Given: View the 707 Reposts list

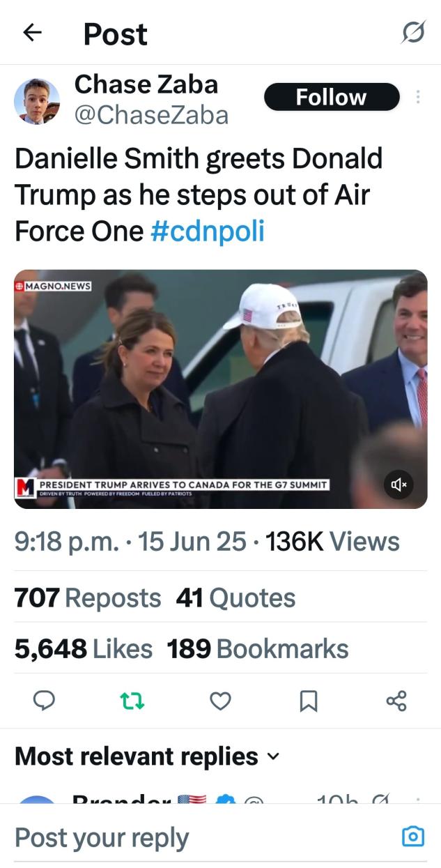Looking at the screenshot, I should coord(88,598).
